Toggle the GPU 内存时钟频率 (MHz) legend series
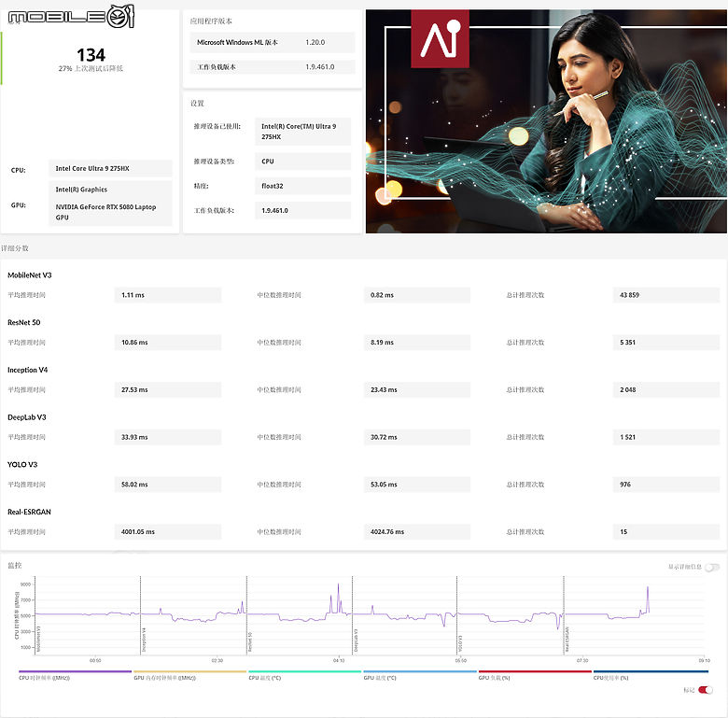The width and height of the screenshot is (728, 718). pos(189,675)
